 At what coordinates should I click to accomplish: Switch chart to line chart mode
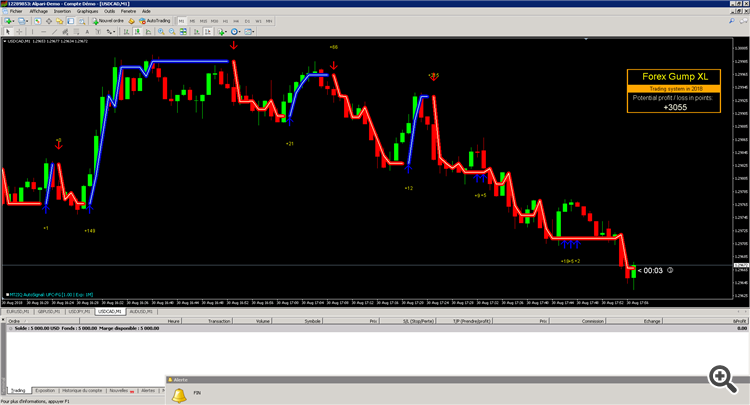(148, 32)
